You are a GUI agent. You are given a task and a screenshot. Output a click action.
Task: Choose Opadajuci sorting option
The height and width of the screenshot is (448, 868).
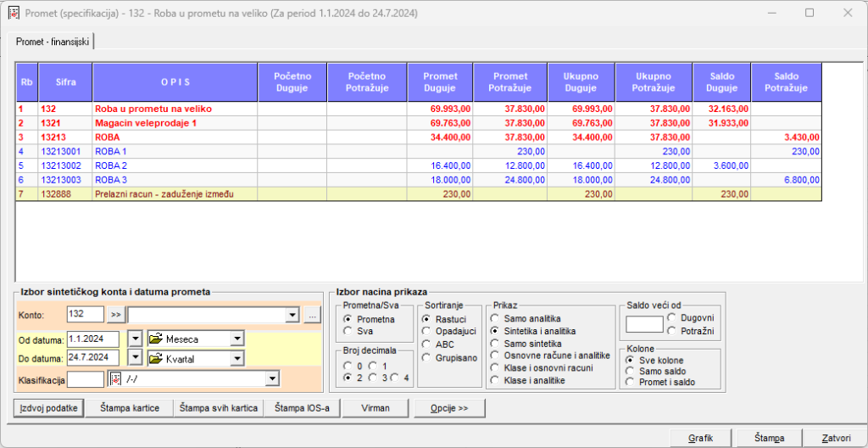coord(426,331)
